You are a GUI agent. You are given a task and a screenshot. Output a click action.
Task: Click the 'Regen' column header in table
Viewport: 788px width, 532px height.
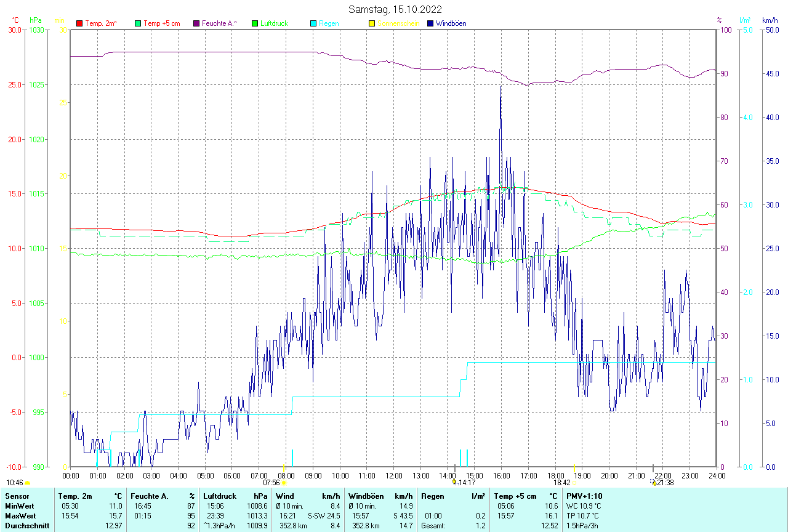[x=432, y=496]
